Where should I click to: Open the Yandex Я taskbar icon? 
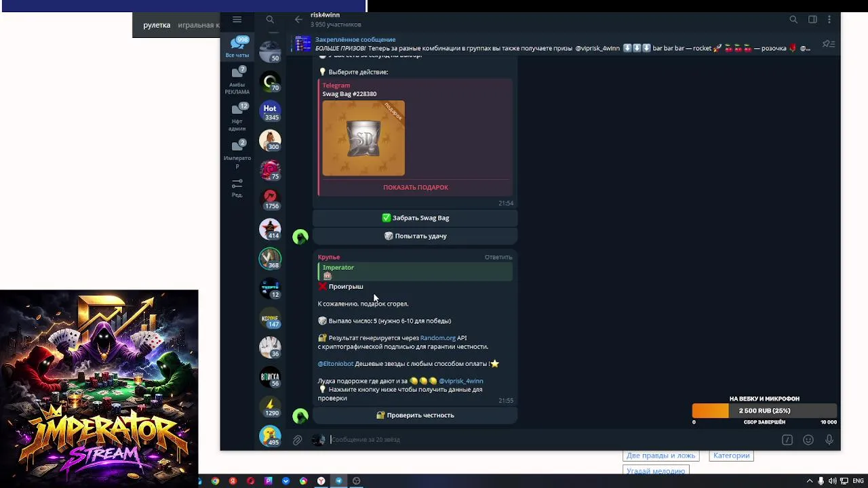click(x=233, y=481)
